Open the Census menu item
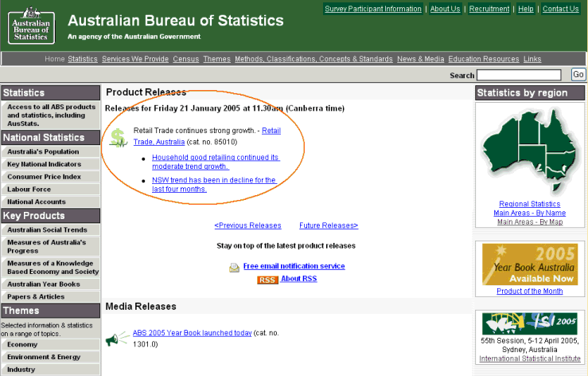Image resolution: width=588 pixels, height=376 pixels. [185, 59]
